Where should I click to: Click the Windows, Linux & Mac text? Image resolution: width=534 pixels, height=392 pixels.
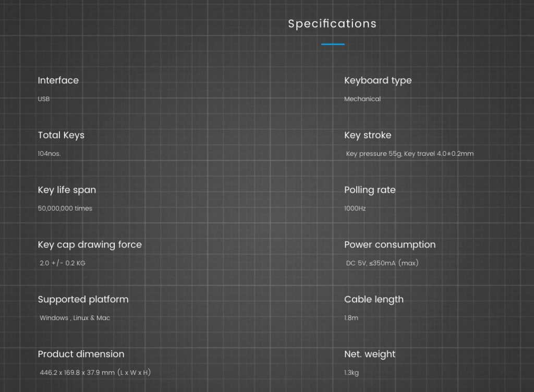pos(75,318)
